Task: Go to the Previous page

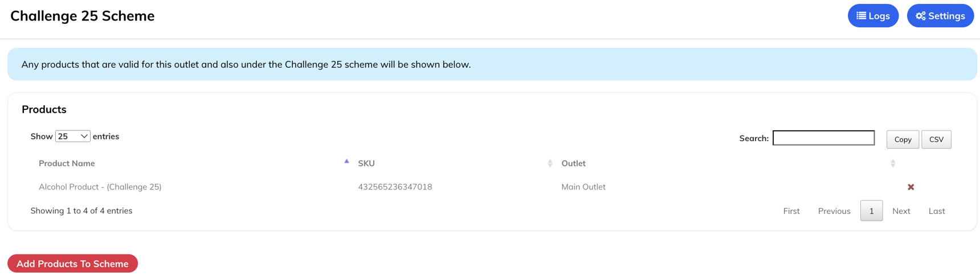Action: pos(834,211)
